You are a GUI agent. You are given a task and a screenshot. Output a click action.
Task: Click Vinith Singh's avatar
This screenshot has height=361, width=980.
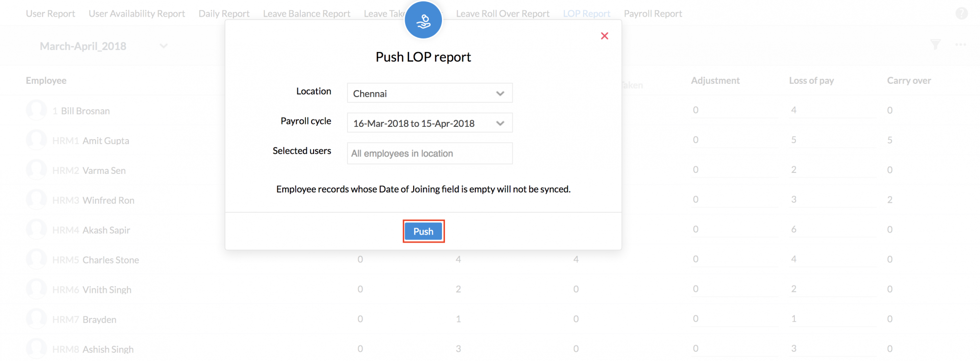36,289
